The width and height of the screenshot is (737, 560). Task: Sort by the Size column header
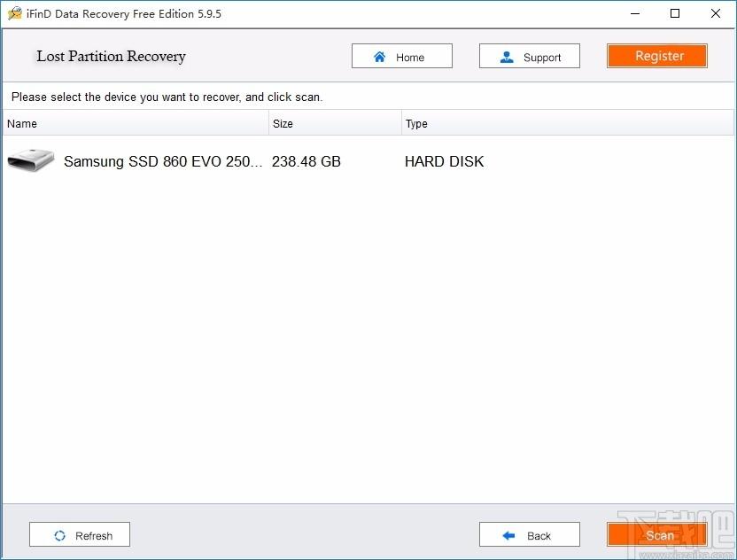(335, 123)
